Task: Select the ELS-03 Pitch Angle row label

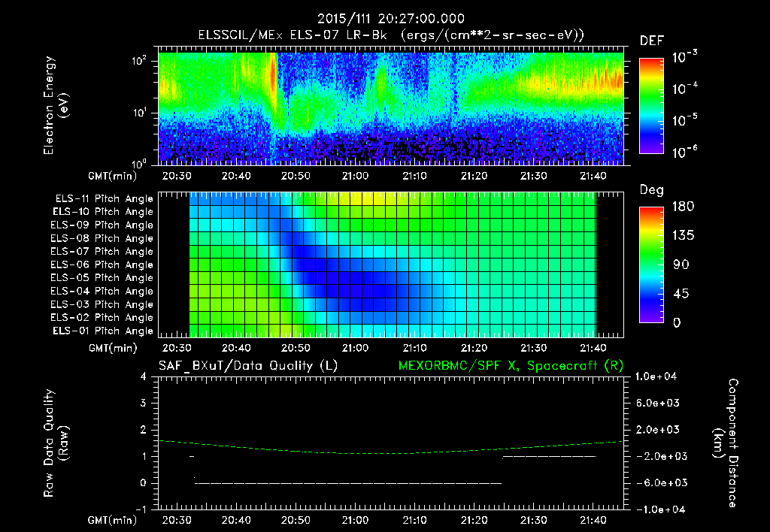Action: click(102, 305)
